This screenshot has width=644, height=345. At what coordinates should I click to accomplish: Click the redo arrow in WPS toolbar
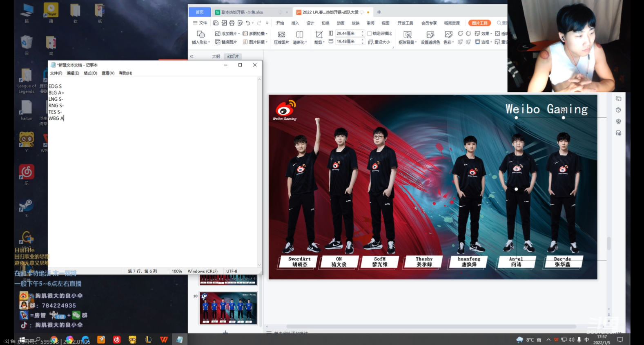[259, 23]
